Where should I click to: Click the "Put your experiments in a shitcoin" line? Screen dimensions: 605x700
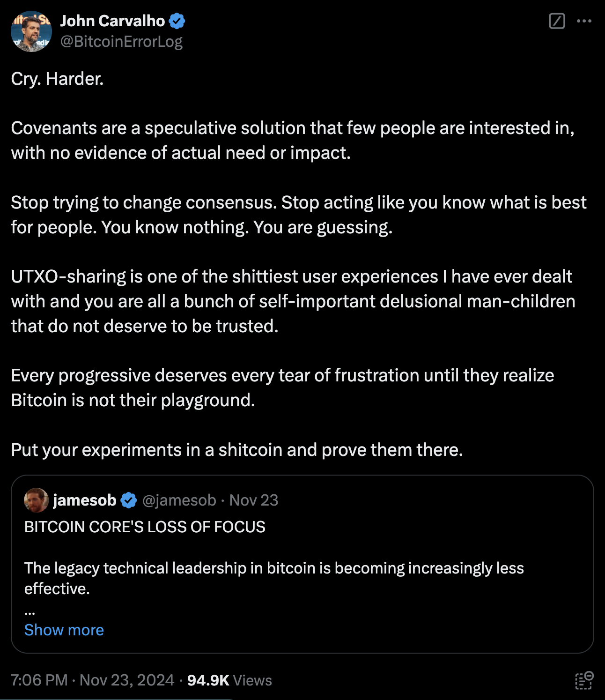[237, 450]
